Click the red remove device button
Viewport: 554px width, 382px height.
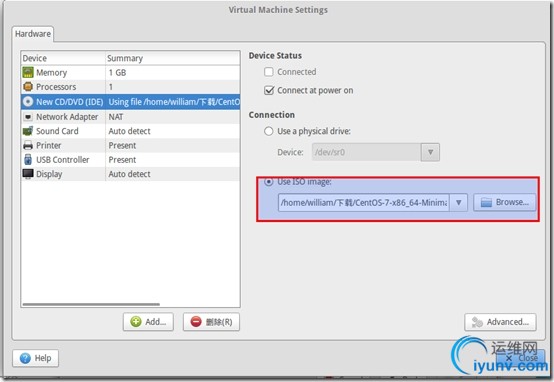pyautogui.click(x=211, y=322)
